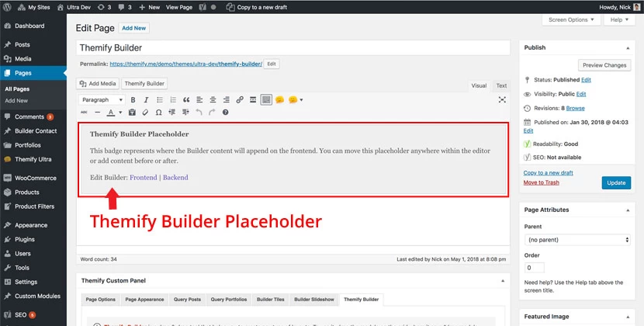Apply blockquote formatting
This screenshot has width=644, height=326.
coord(186,100)
